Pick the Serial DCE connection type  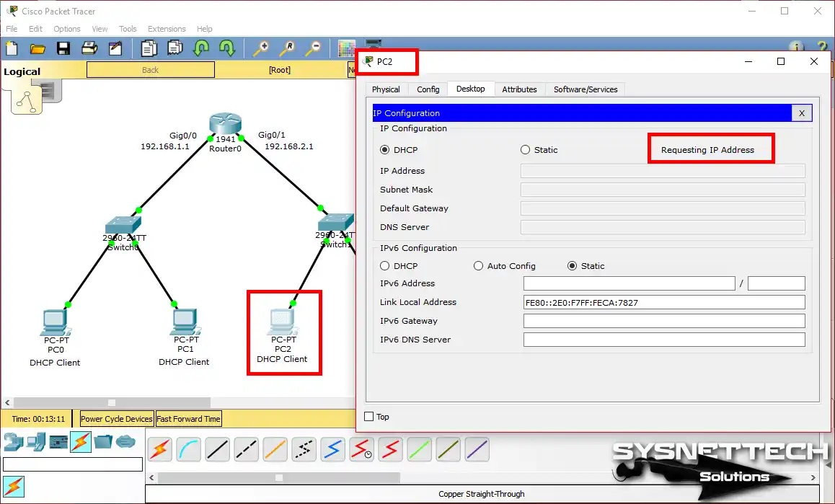click(x=361, y=449)
